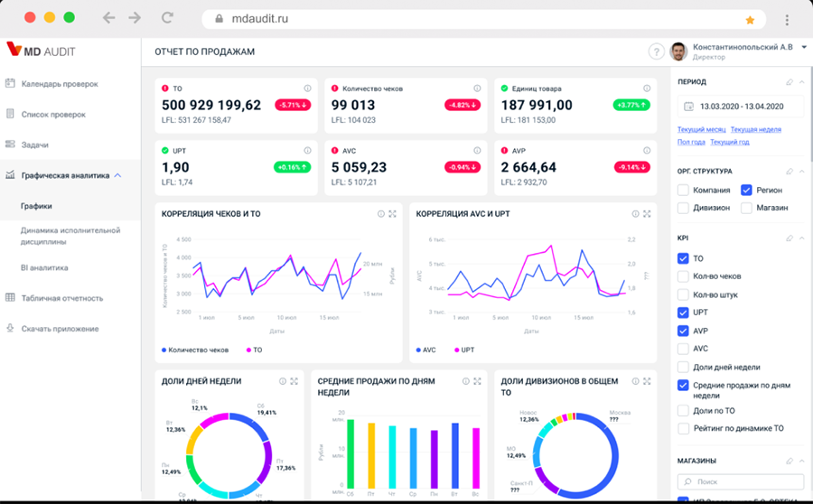813x504 pixels.
Task: Open the user profile dropdown arrow
Action: click(804, 47)
